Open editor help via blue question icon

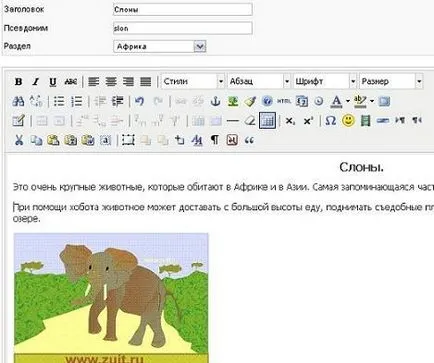267,101
